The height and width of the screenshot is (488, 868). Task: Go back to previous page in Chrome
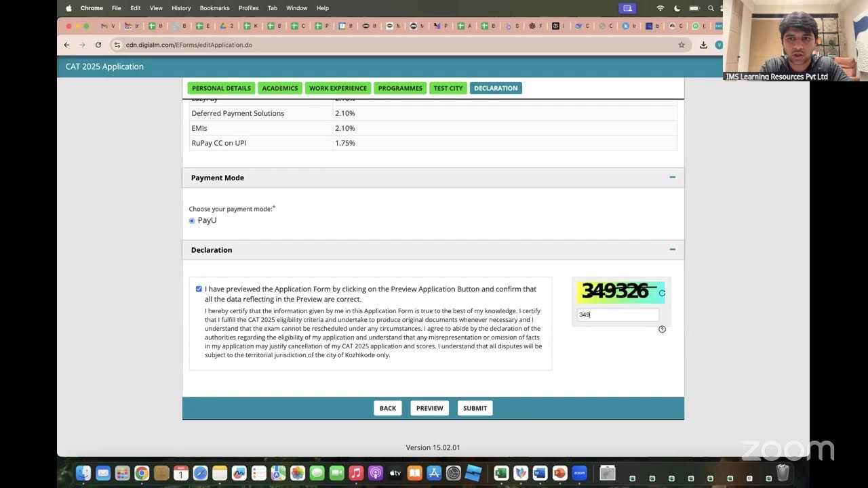pos(66,45)
